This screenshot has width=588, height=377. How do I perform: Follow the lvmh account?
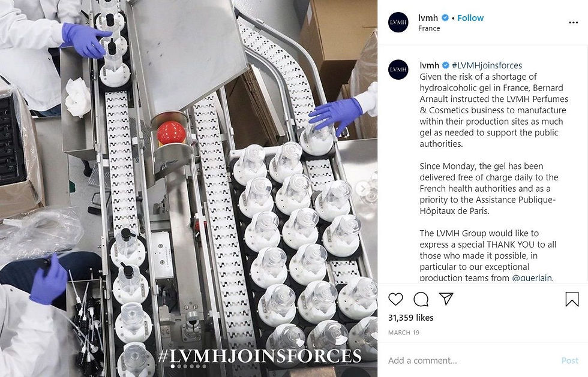(470, 17)
